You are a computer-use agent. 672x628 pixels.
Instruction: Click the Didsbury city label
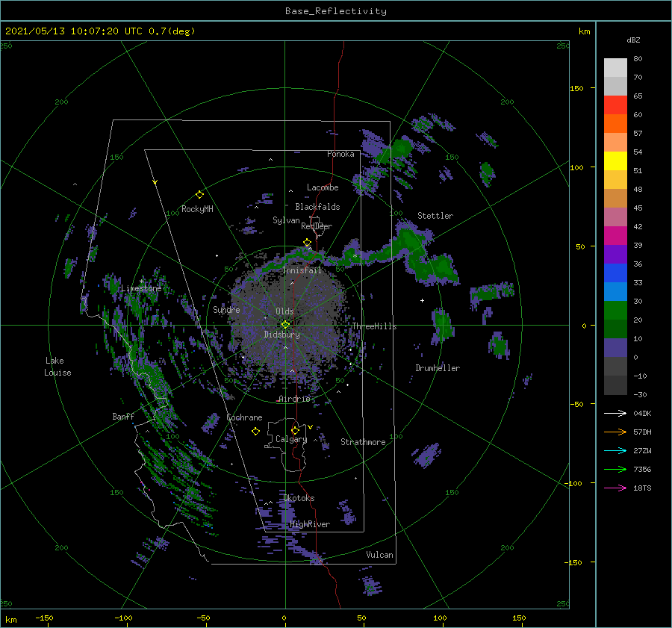281,335
